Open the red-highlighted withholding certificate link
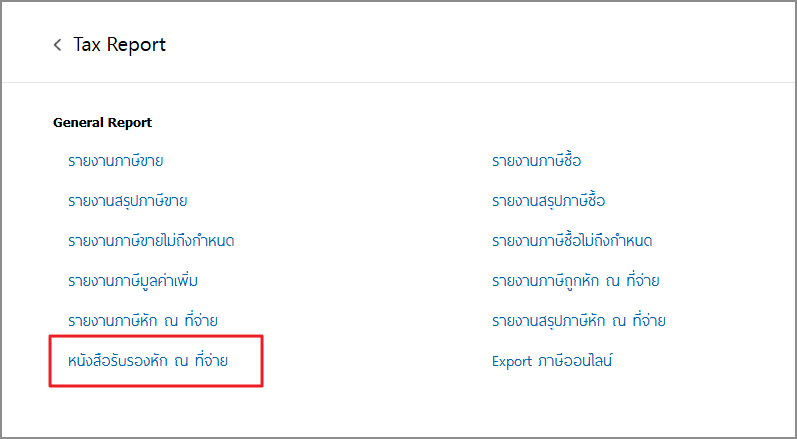 (x=148, y=361)
